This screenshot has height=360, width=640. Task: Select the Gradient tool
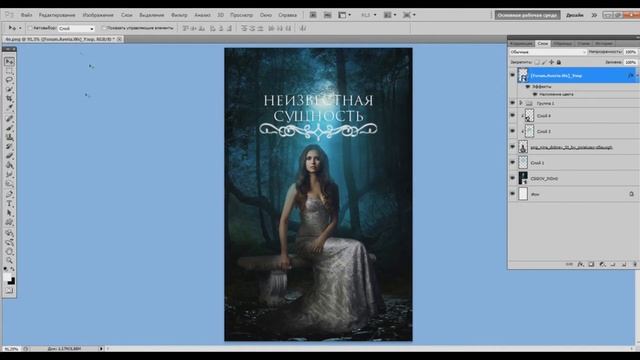coord(9,165)
